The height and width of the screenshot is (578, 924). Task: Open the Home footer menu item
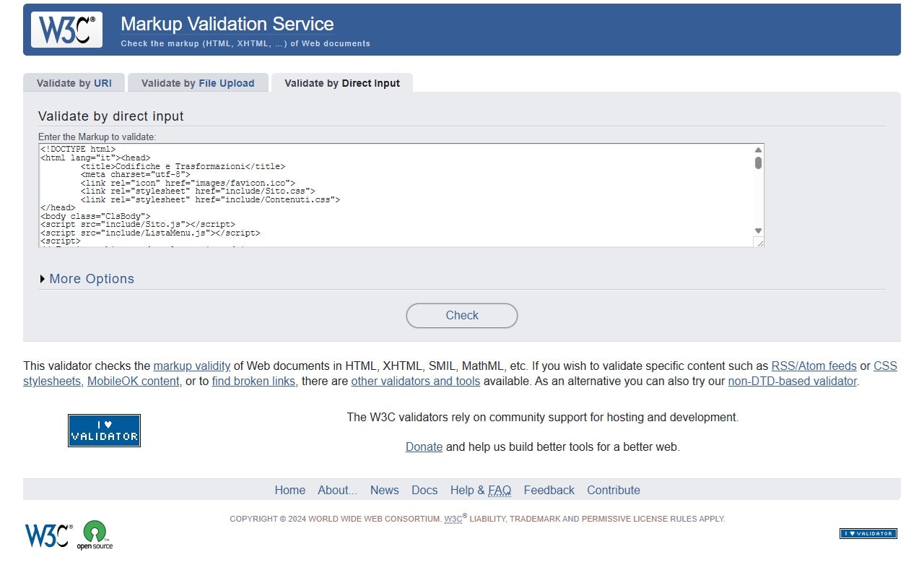click(289, 490)
